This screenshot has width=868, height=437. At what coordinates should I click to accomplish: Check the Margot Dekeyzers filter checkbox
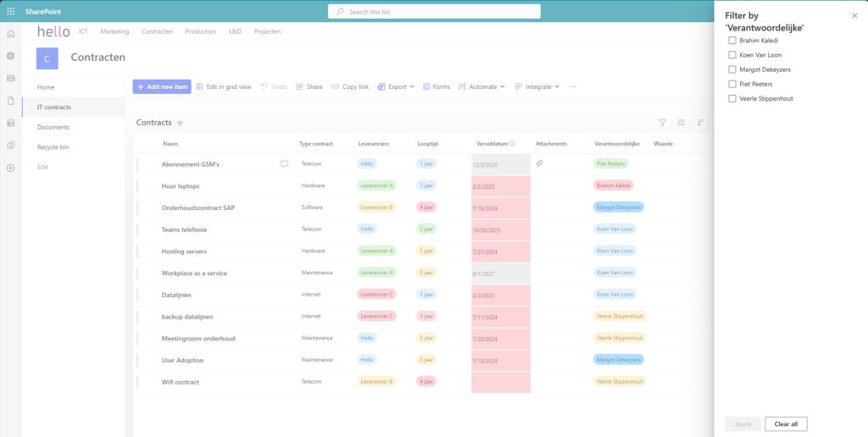pyautogui.click(x=732, y=69)
